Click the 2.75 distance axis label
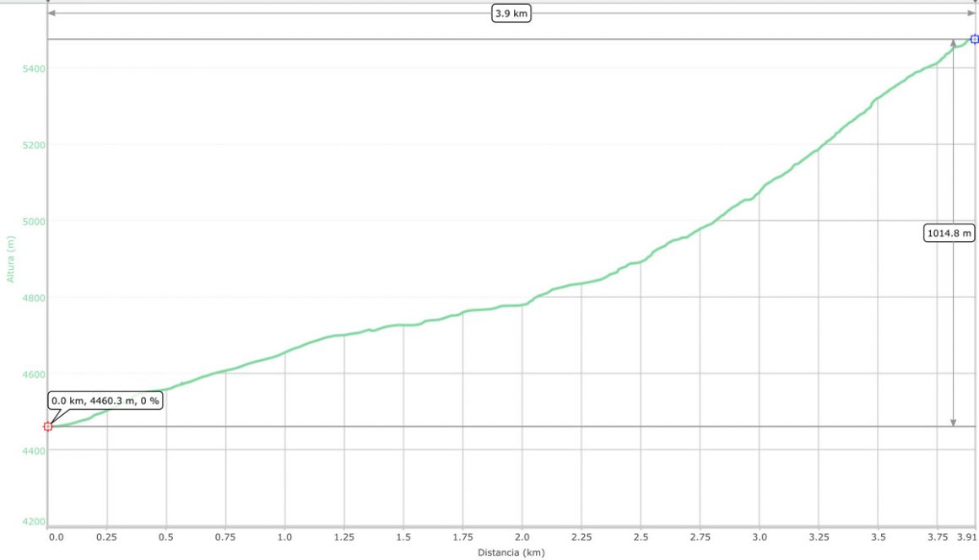Image resolution: width=979 pixels, height=560 pixels. tap(700, 537)
